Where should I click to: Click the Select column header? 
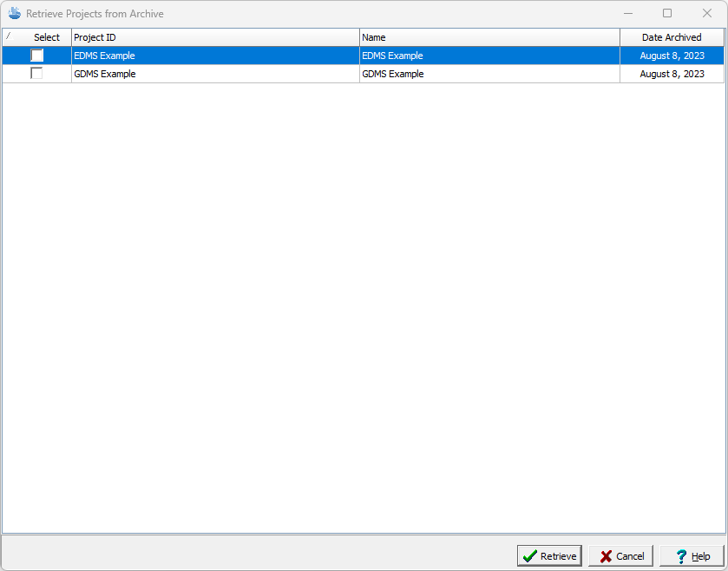click(47, 37)
